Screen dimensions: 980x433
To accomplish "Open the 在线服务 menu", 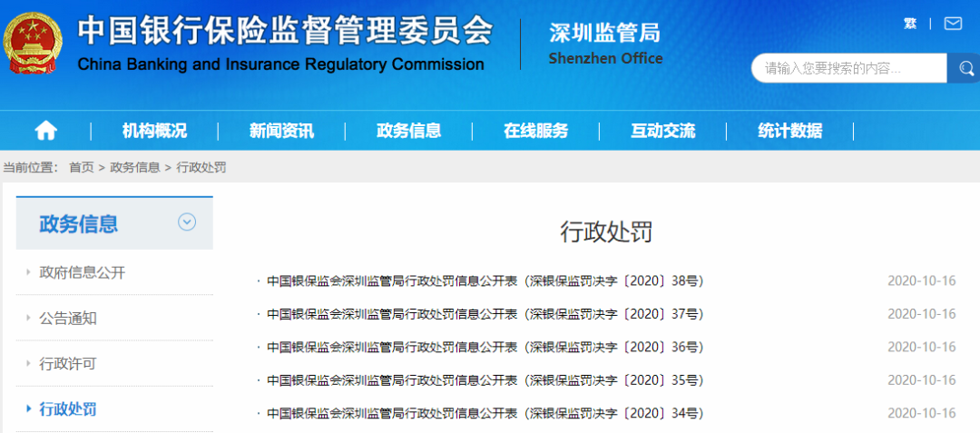I will pos(536,132).
